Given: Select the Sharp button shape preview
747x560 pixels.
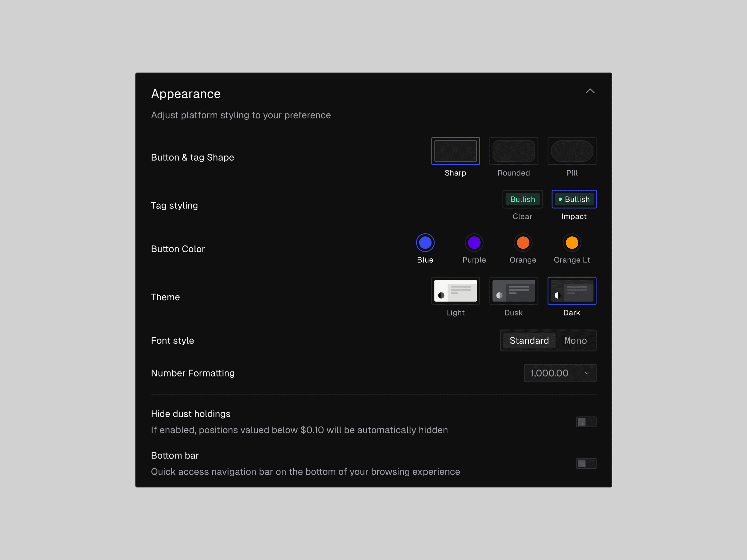Looking at the screenshot, I should 455,151.
